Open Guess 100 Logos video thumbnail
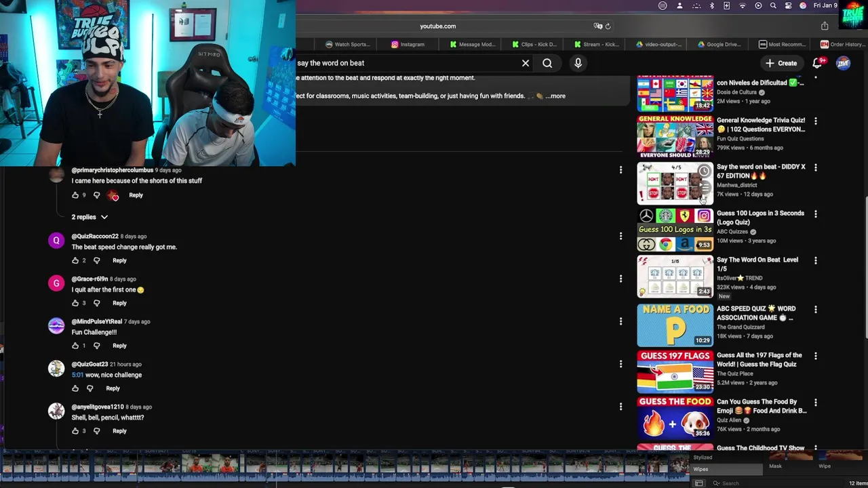The image size is (868, 488). tap(675, 230)
